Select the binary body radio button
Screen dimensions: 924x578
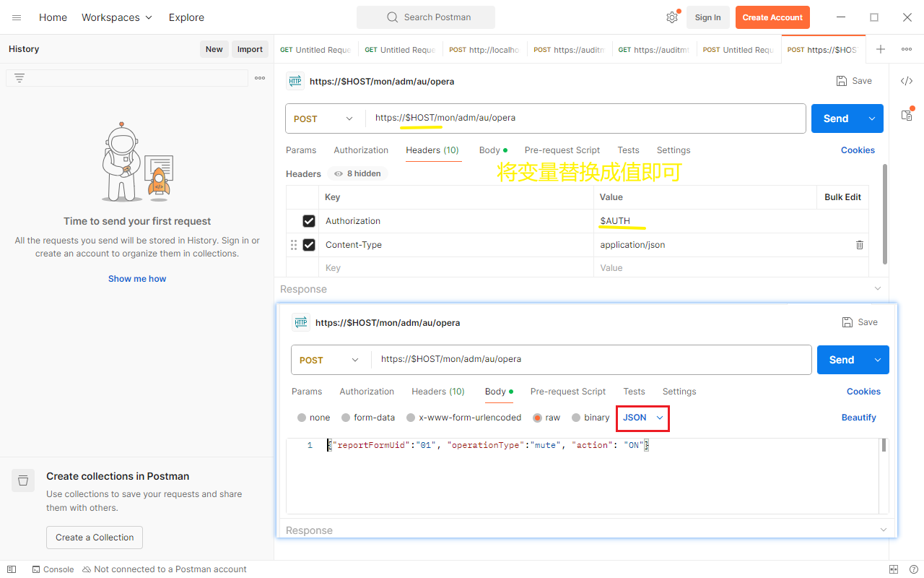(576, 418)
